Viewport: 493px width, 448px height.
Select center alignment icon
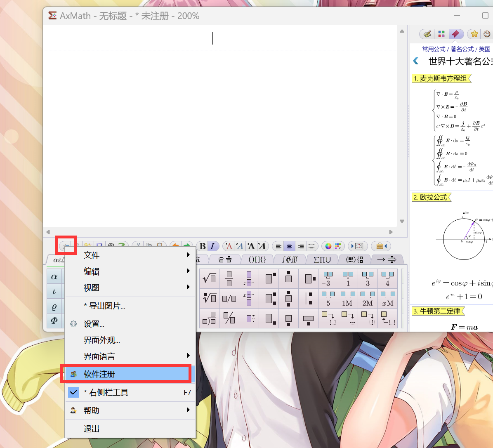tap(289, 246)
